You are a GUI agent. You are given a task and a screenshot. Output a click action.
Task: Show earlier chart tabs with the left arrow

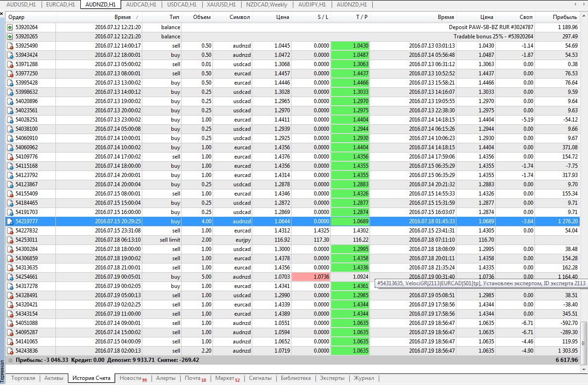coord(575,5)
